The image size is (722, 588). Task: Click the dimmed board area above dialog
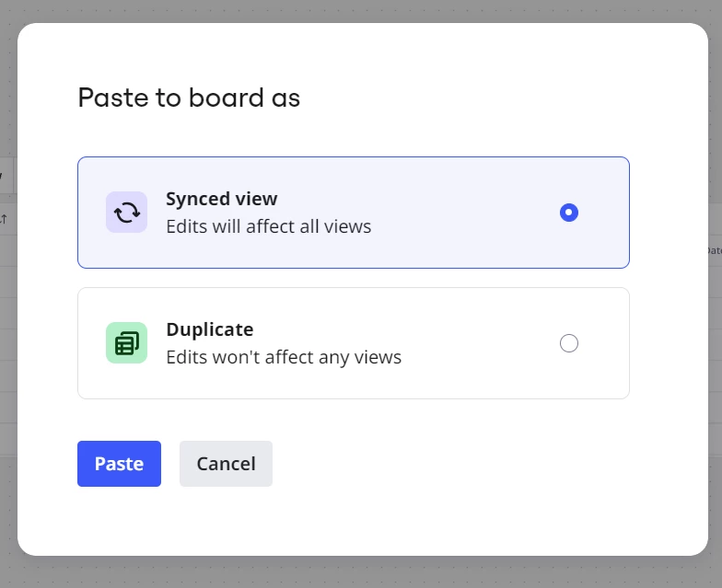point(361,11)
